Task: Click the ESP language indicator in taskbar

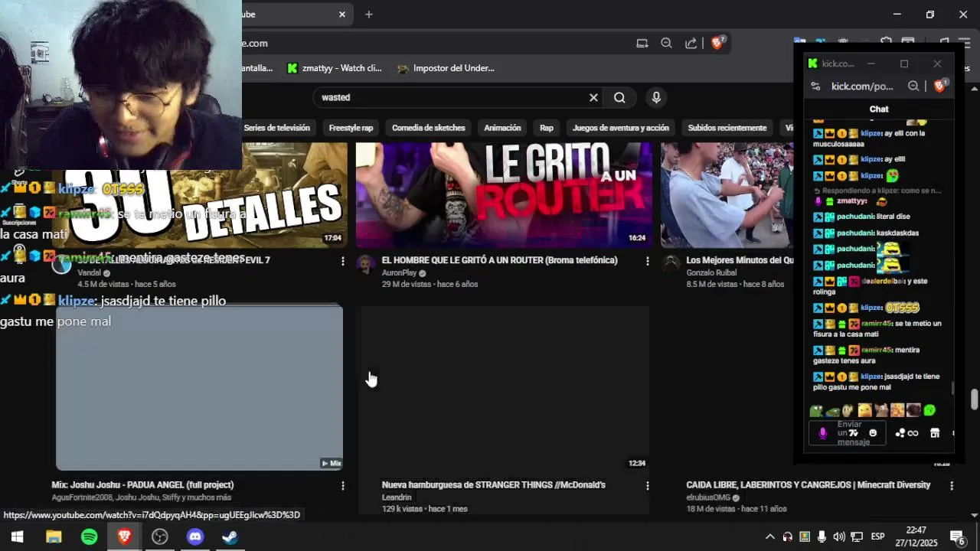Action: (x=877, y=536)
